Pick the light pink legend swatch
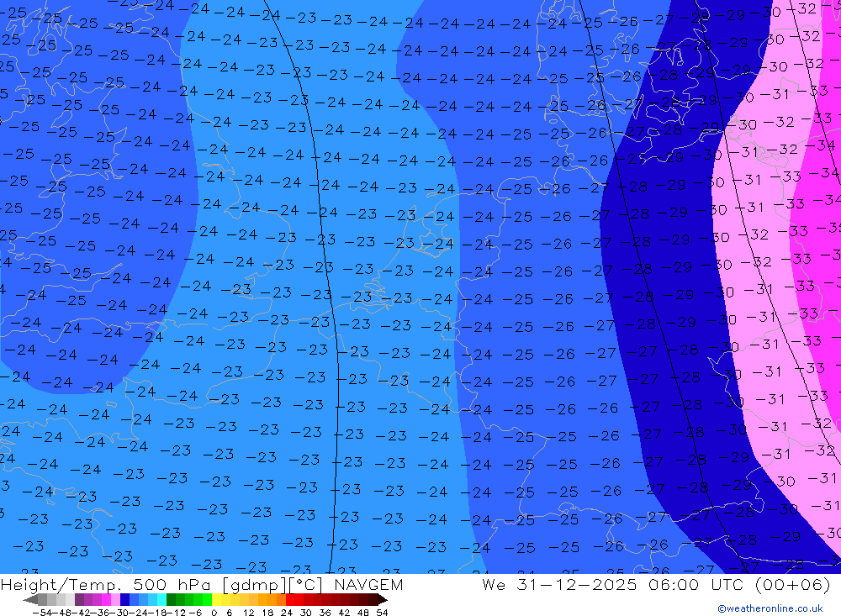This screenshot has width=841, height=616. [116, 599]
